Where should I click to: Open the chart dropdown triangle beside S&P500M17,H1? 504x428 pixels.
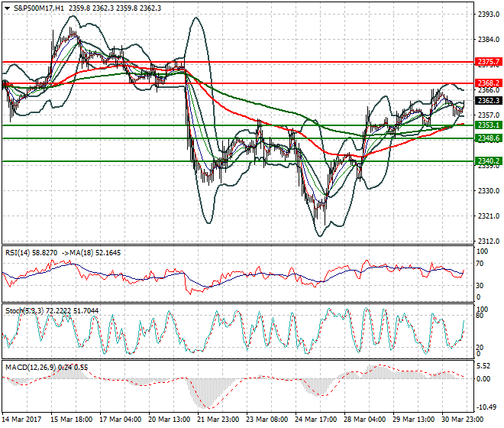pos(7,8)
